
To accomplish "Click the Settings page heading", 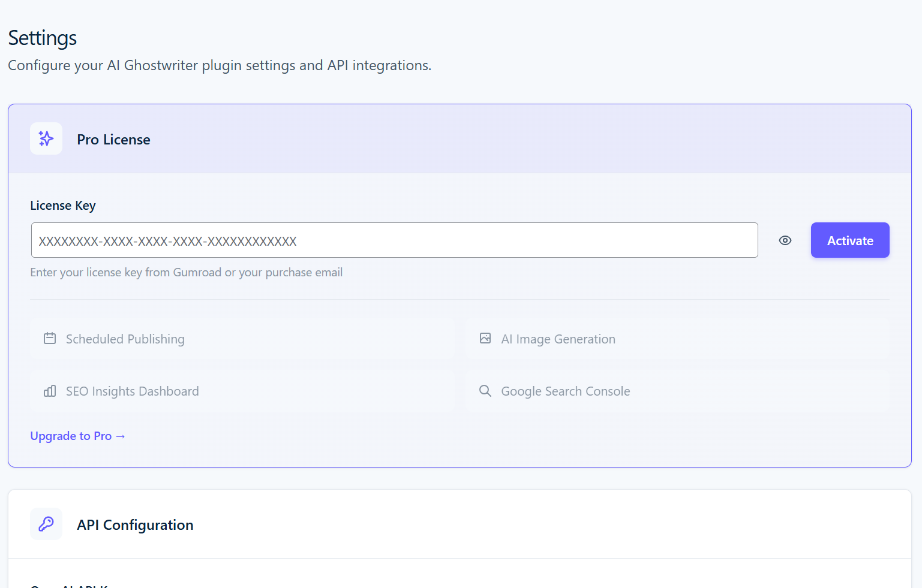I will [43, 38].
